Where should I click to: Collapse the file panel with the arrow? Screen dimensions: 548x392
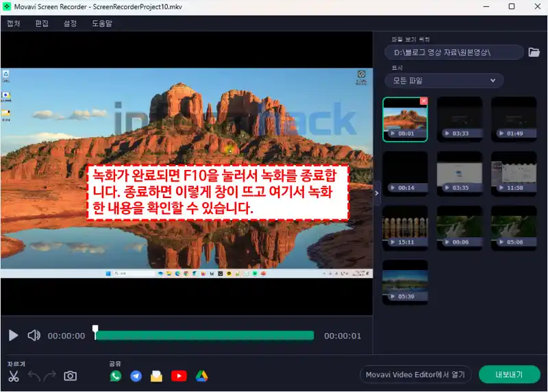tap(377, 193)
